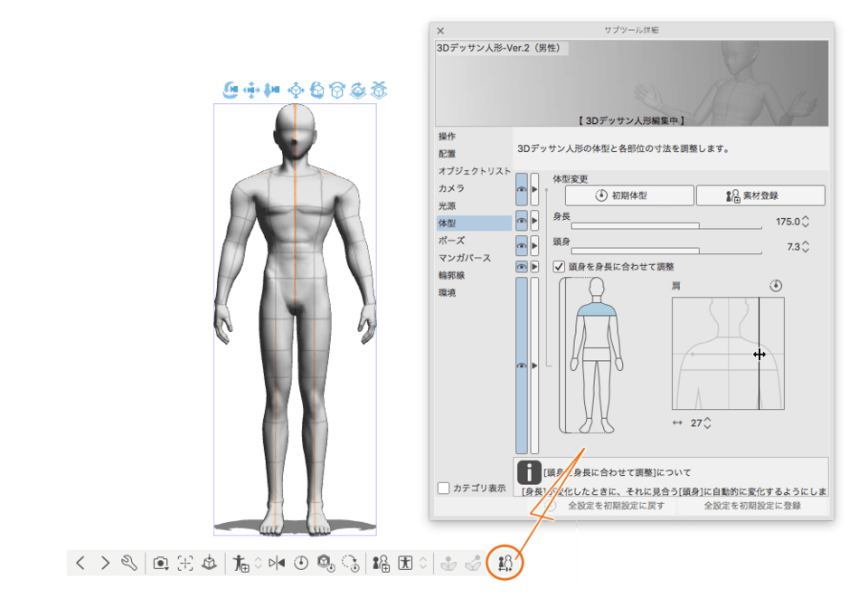This screenshot has width=868, height=608.
Task: Adjust the shoulder width 27 stepper
Action: point(707,423)
